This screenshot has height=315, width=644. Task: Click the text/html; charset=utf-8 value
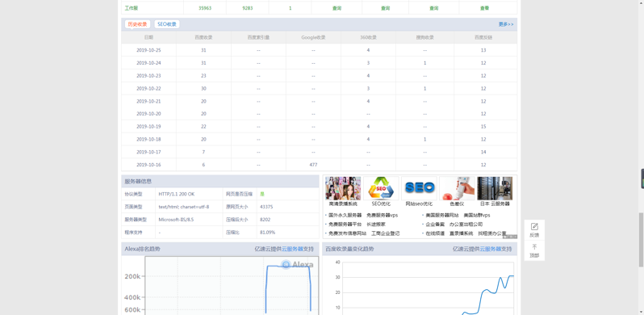coord(183,207)
